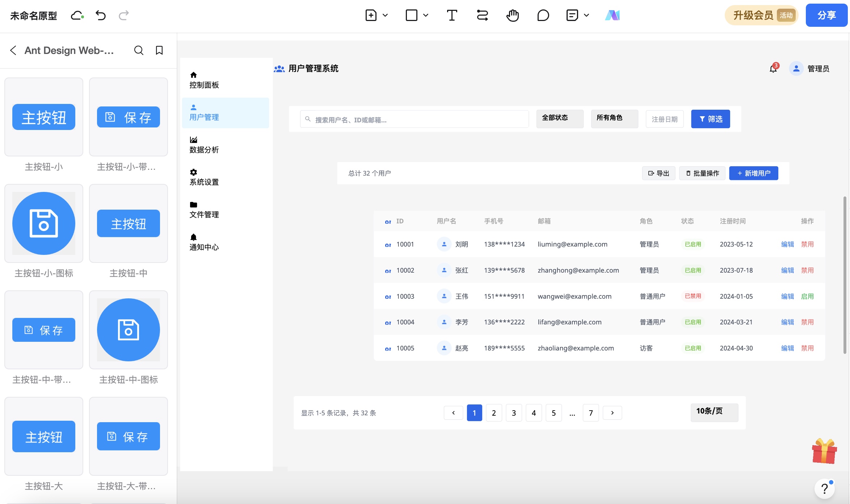This screenshot has height=504, width=850.
Task: Select the 主按钮-大 component thumbnail
Action: 44,436
